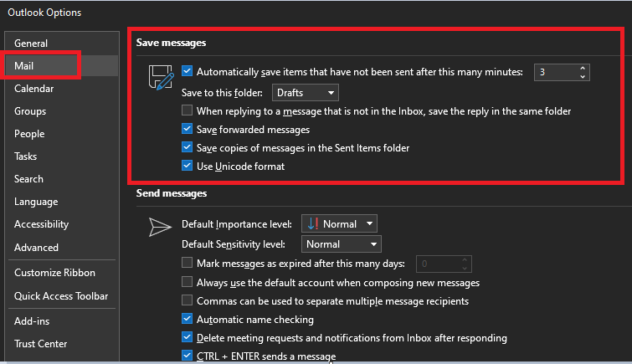The height and width of the screenshot is (364, 632).
Task: Open the Save to this folder Drafts dropdown
Action: [306, 93]
